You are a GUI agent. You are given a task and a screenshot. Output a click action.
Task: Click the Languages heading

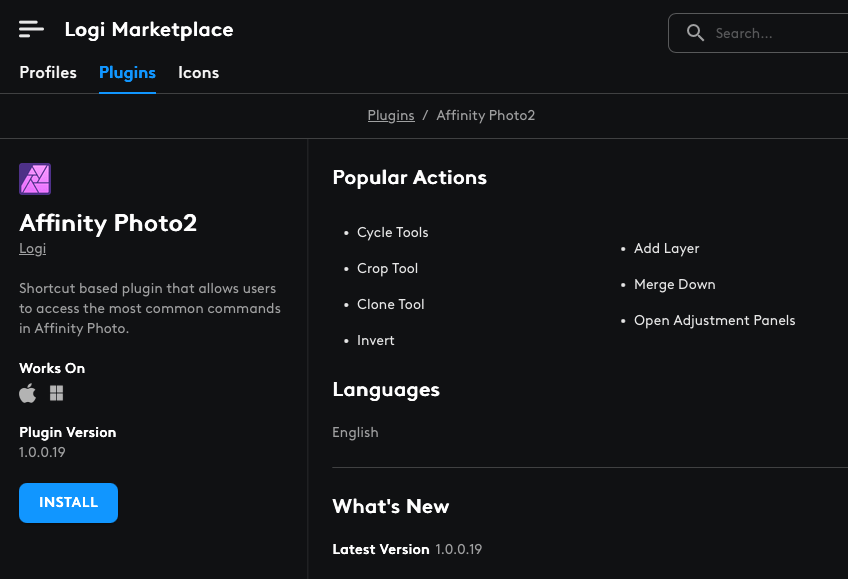pyautogui.click(x=386, y=390)
